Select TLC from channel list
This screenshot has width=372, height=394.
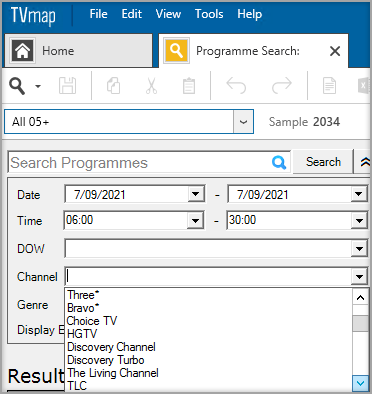(x=208, y=386)
